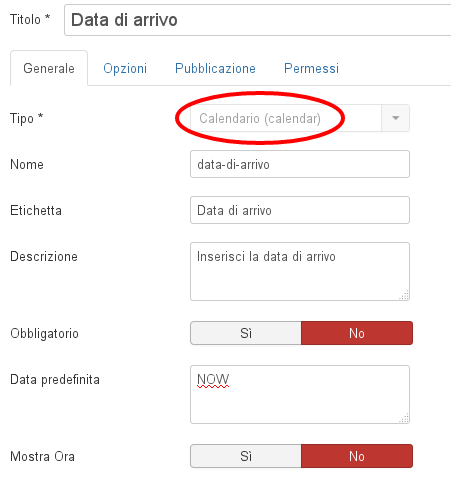The height and width of the screenshot is (492, 451).
Task: Click the Tipo field label
Action: [27, 118]
